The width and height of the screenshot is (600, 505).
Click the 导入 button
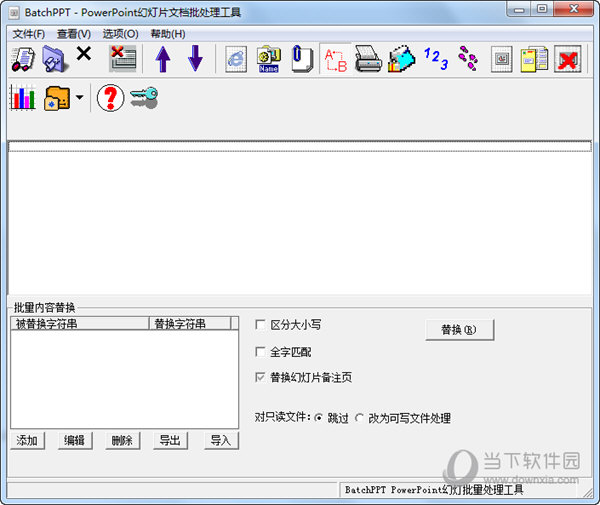(221, 441)
